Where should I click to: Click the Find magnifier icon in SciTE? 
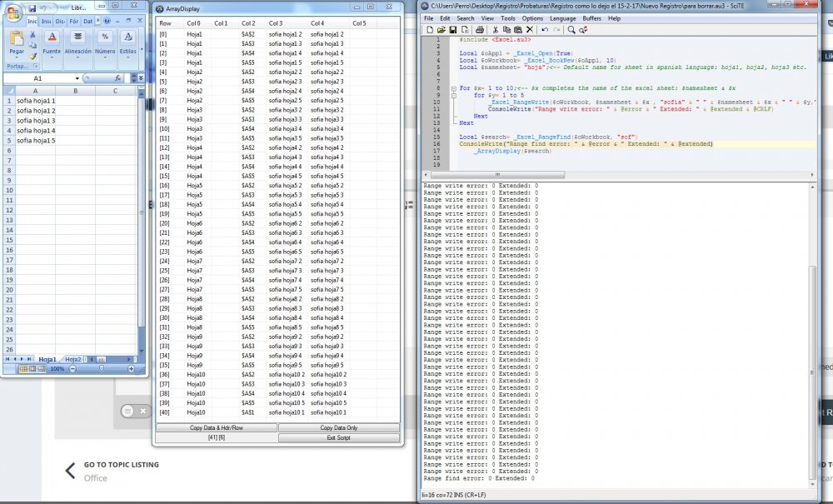571,29
